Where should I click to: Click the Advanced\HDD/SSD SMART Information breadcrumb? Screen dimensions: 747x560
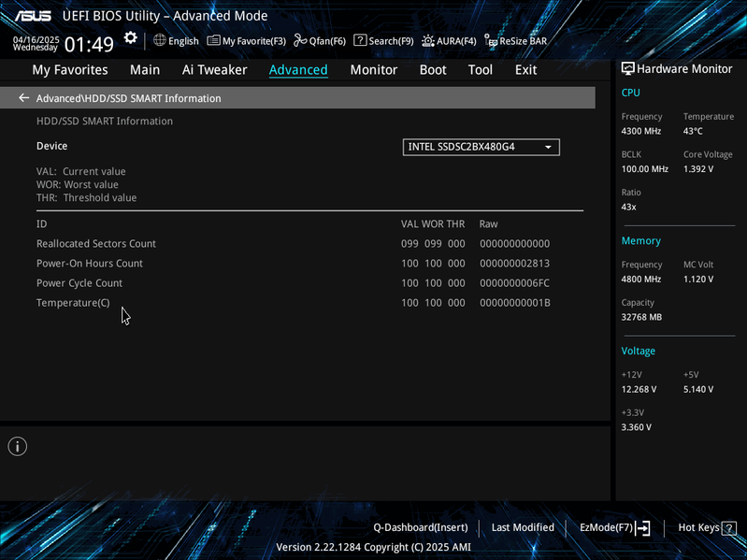point(129,98)
